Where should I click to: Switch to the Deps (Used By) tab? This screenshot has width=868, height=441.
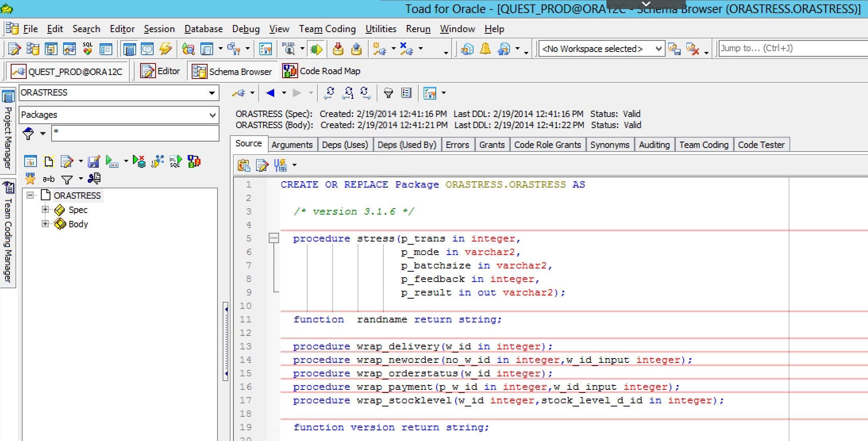coord(407,145)
